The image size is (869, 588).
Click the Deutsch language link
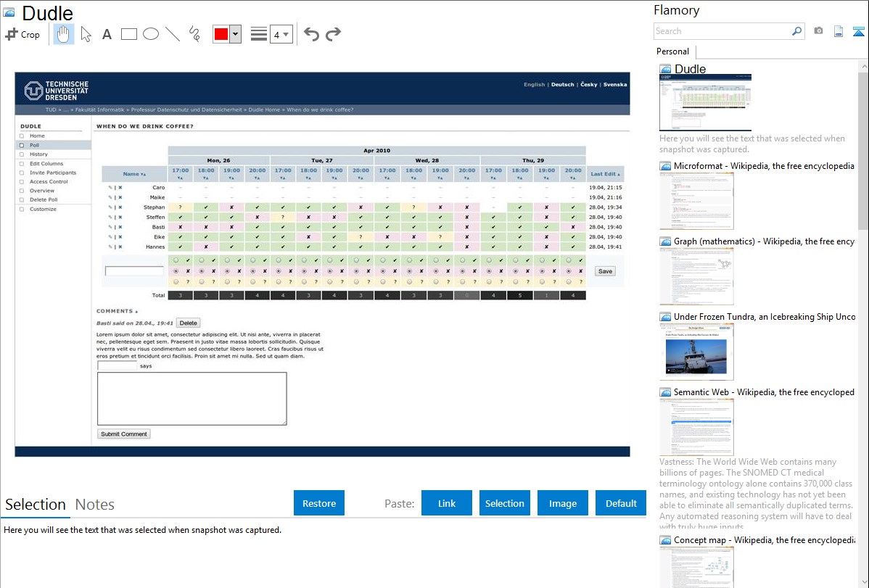pyautogui.click(x=562, y=85)
